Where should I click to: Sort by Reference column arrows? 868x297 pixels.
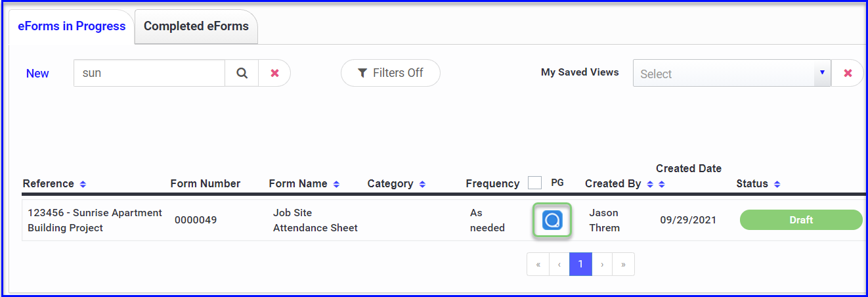coord(83,184)
